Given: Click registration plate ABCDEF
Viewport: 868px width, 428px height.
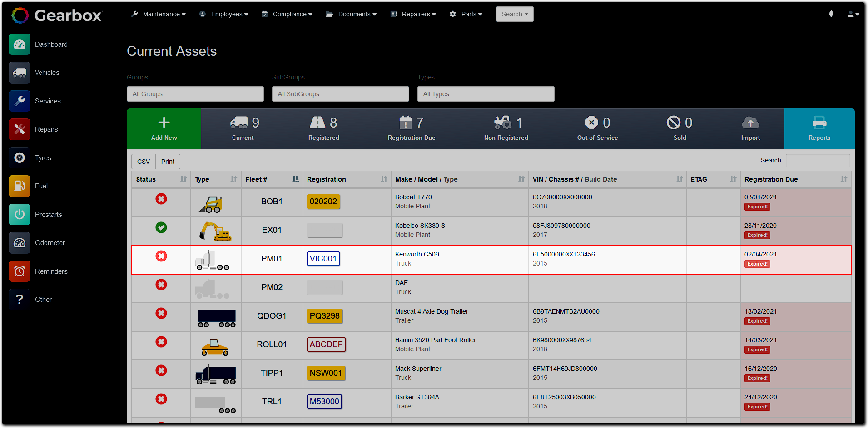Looking at the screenshot, I should tap(326, 344).
